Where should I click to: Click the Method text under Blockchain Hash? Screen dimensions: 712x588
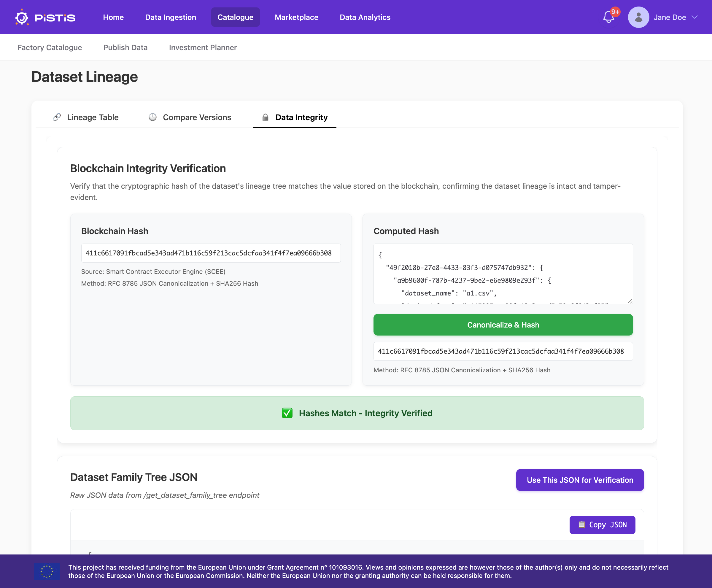pos(170,284)
